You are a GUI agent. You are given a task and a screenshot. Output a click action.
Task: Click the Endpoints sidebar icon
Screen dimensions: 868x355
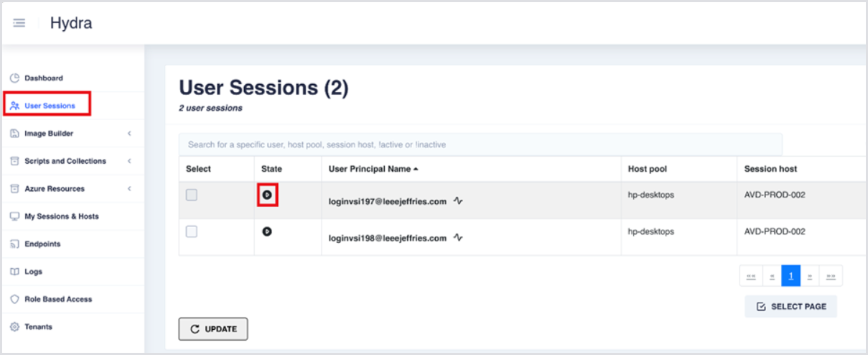14,244
